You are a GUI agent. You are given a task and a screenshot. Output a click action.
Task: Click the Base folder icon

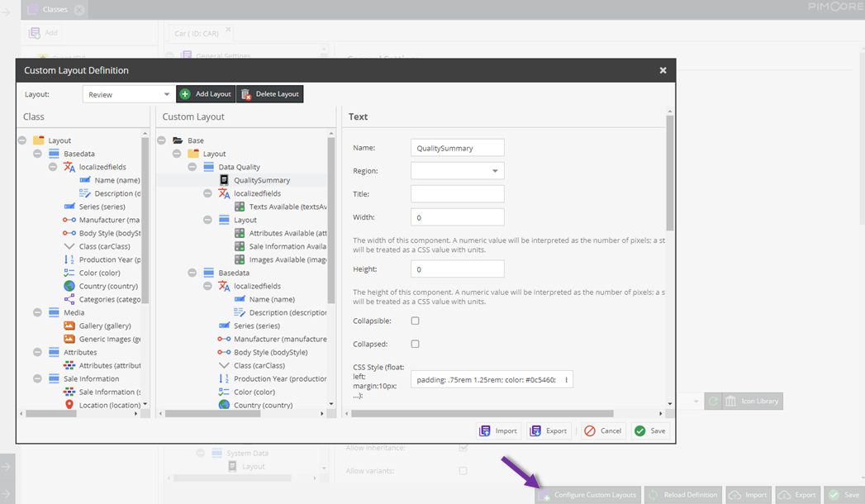click(x=178, y=140)
